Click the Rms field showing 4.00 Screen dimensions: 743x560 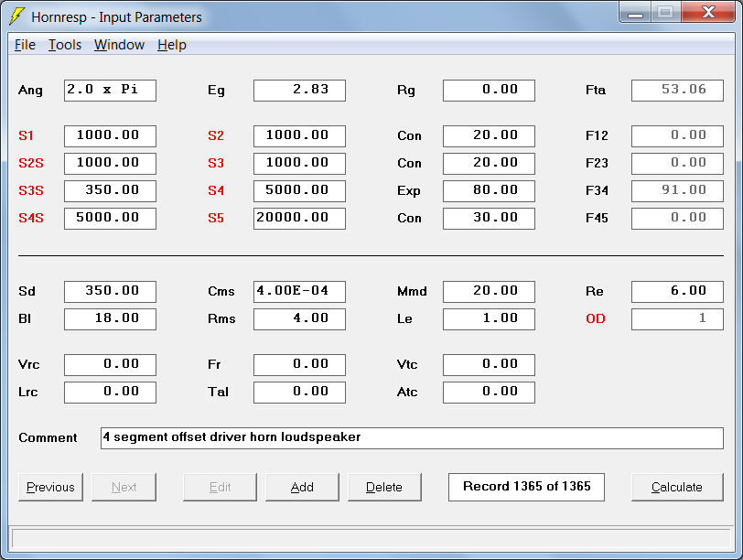299,318
